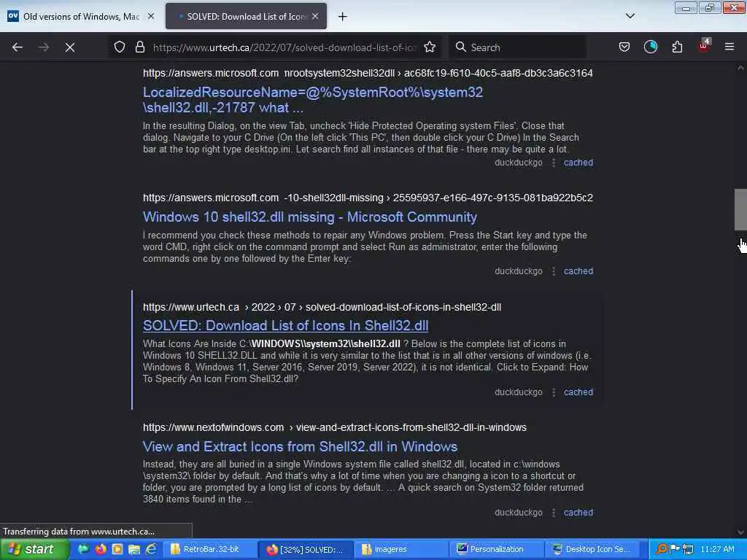Open the Firefox hamburger application menu
The width and height of the screenshot is (747, 560).
pyautogui.click(x=729, y=47)
